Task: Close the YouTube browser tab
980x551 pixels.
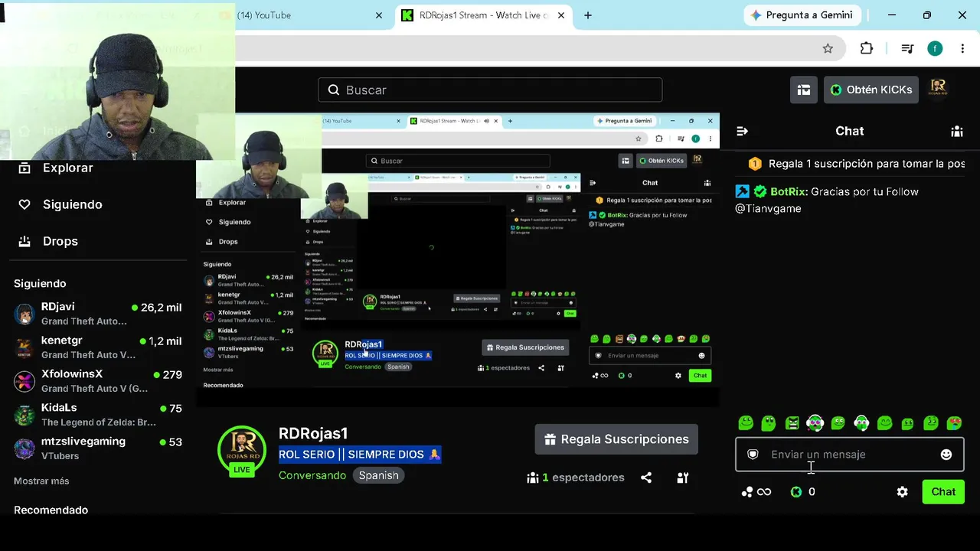Action: (379, 15)
